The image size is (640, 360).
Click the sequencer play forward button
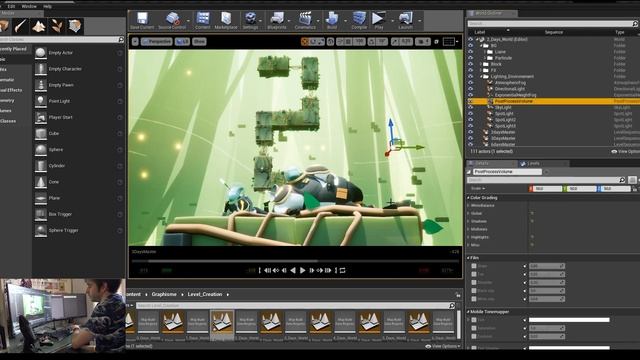[x=302, y=270]
